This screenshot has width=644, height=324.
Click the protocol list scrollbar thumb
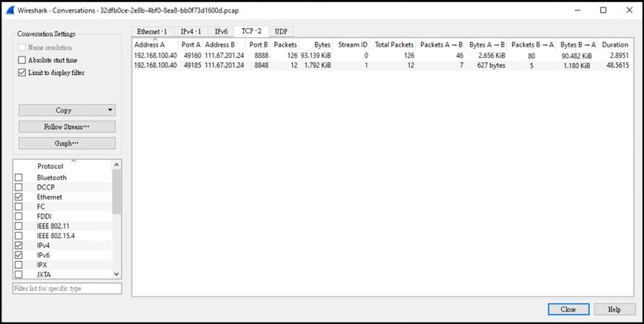coord(116,192)
